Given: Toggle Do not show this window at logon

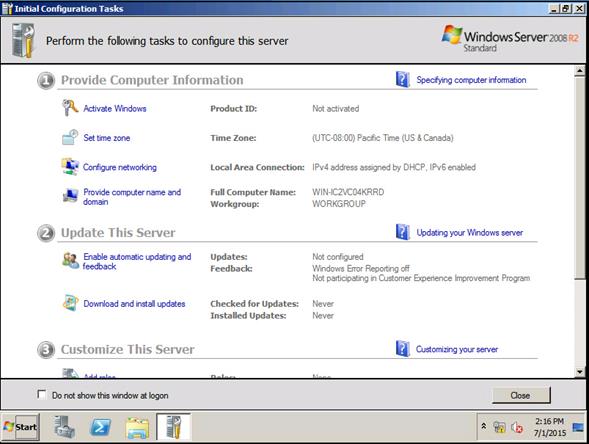Looking at the screenshot, I should [42, 394].
